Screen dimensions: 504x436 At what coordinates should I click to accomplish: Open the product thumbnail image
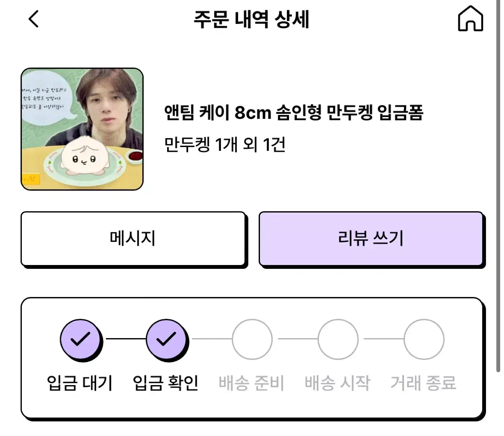82,129
